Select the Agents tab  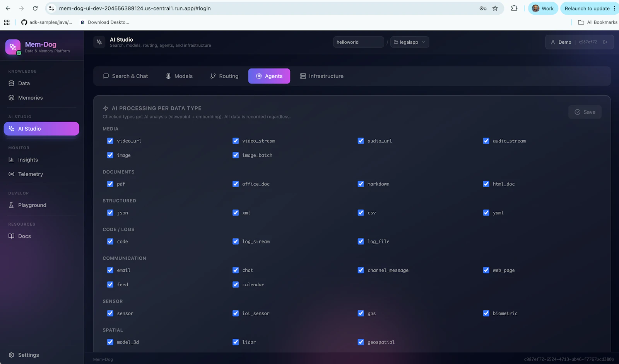(269, 76)
